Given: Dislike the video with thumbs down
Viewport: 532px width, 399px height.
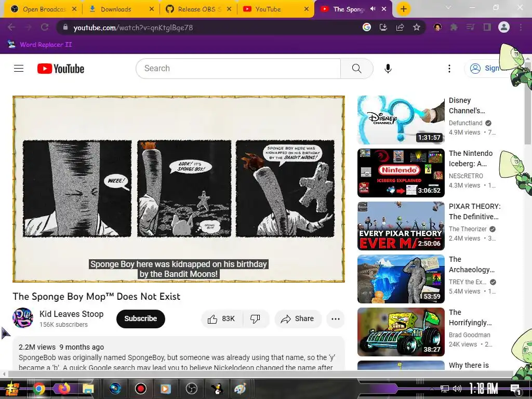Looking at the screenshot, I should click(x=255, y=318).
